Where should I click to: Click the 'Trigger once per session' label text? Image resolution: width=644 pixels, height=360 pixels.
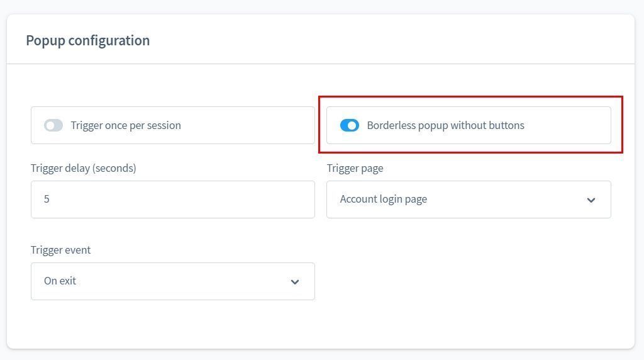pyautogui.click(x=126, y=125)
